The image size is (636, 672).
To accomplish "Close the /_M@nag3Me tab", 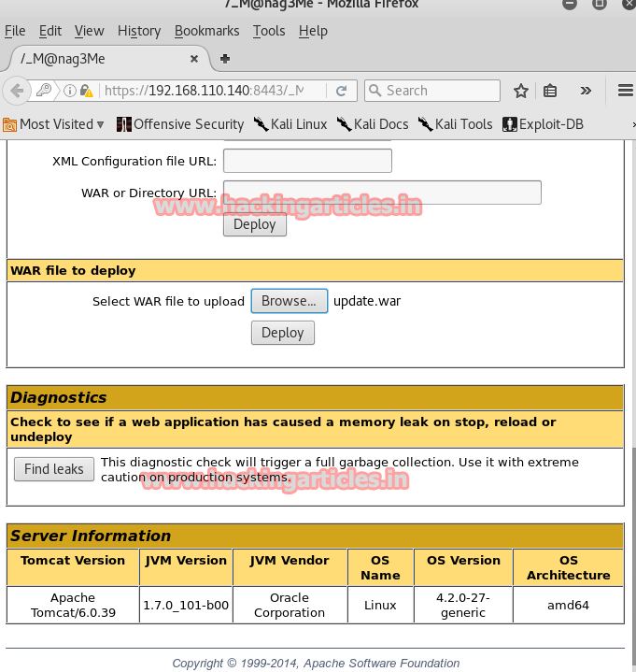I will pyautogui.click(x=194, y=59).
